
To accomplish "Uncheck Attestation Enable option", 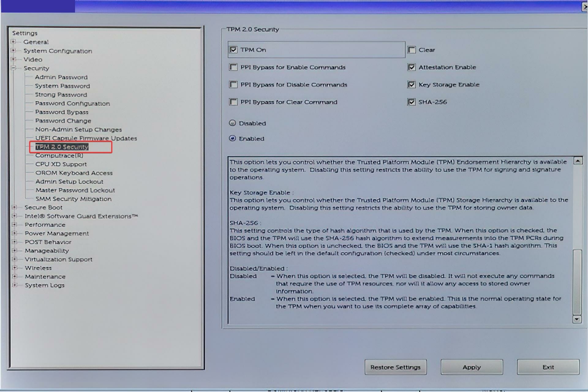I will (412, 67).
